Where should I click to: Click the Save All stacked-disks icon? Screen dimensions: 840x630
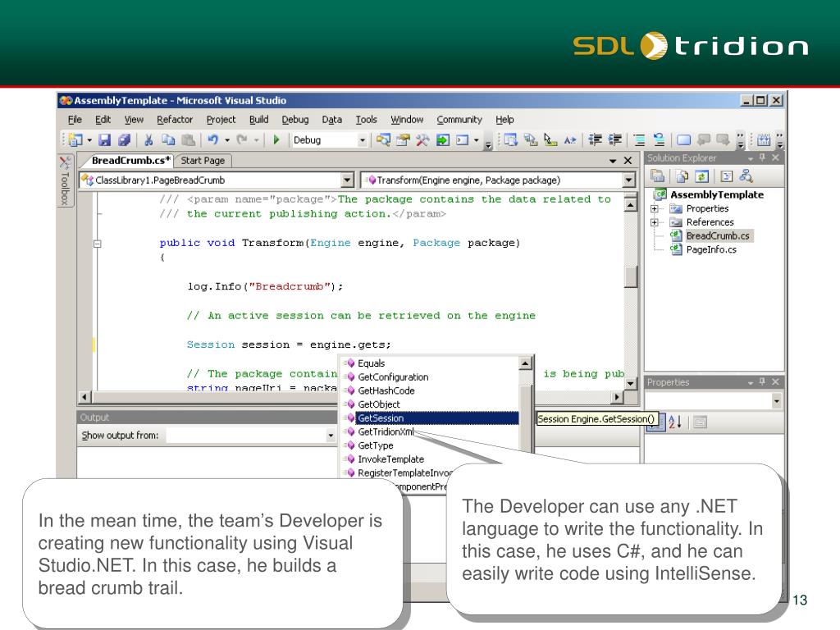point(125,140)
